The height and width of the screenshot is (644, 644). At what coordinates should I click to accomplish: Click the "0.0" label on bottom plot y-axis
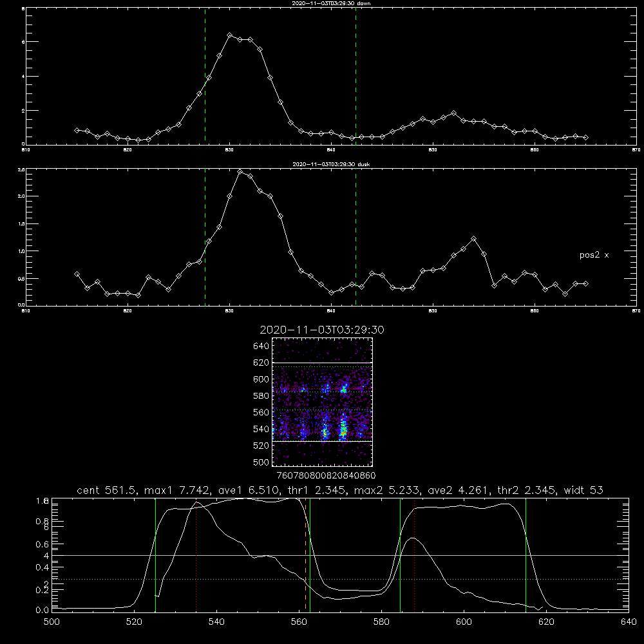pos(43,611)
